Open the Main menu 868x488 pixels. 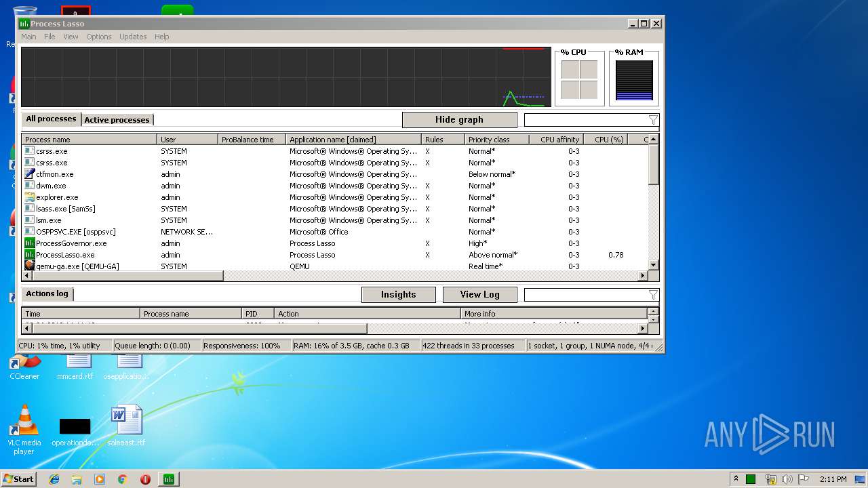[x=28, y=37]
